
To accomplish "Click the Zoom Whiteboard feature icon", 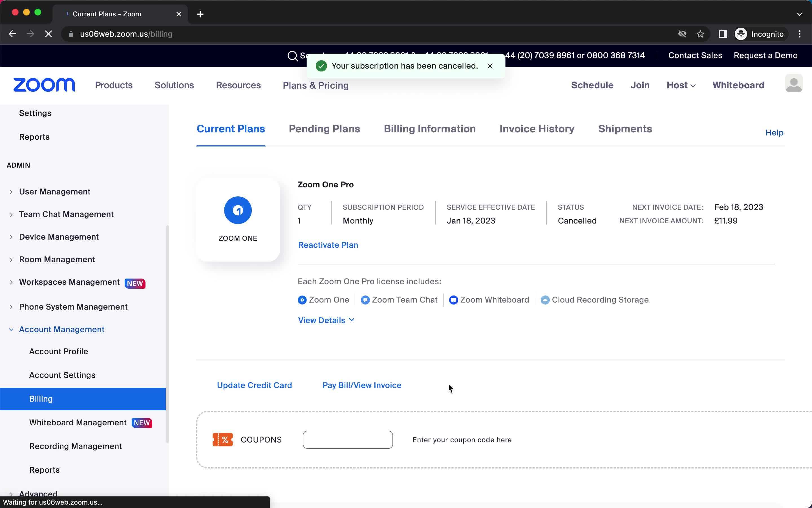I will click(x=453, y=300).
